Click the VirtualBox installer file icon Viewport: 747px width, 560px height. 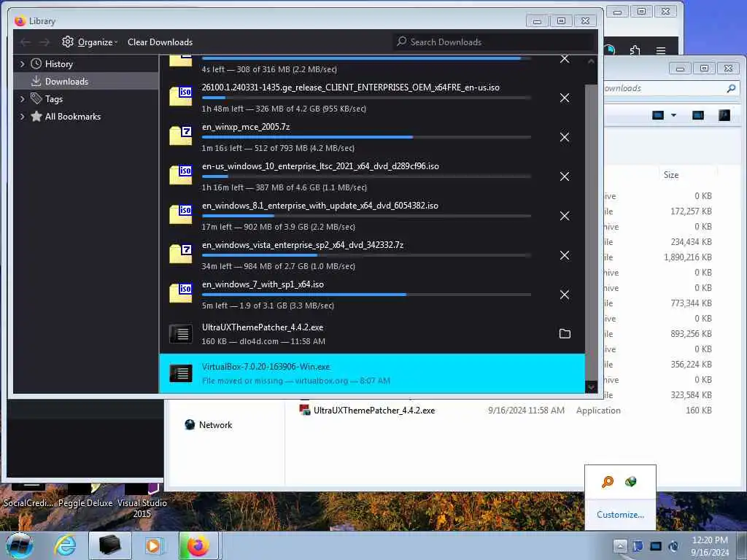(x=181, y=373)
